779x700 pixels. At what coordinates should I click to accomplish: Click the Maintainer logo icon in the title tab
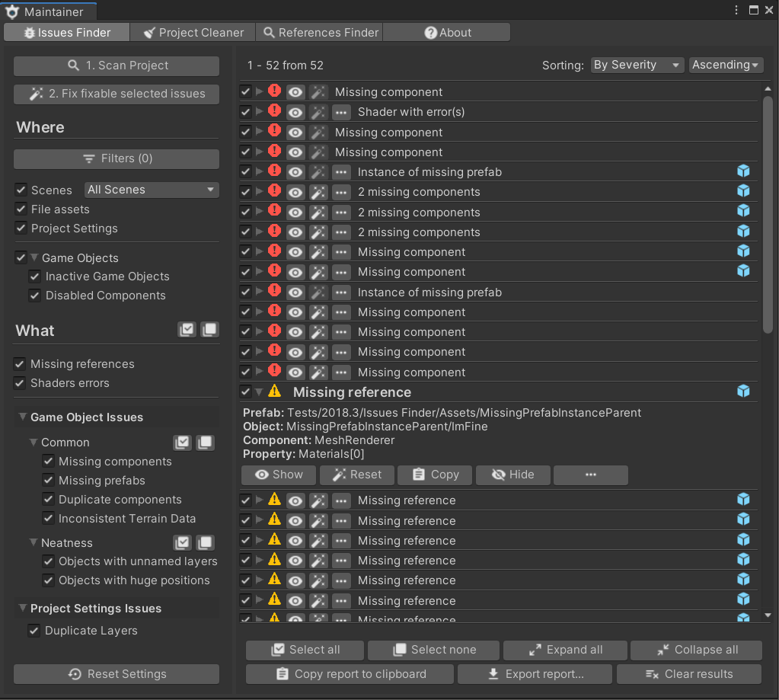click(x=12, y=11)
